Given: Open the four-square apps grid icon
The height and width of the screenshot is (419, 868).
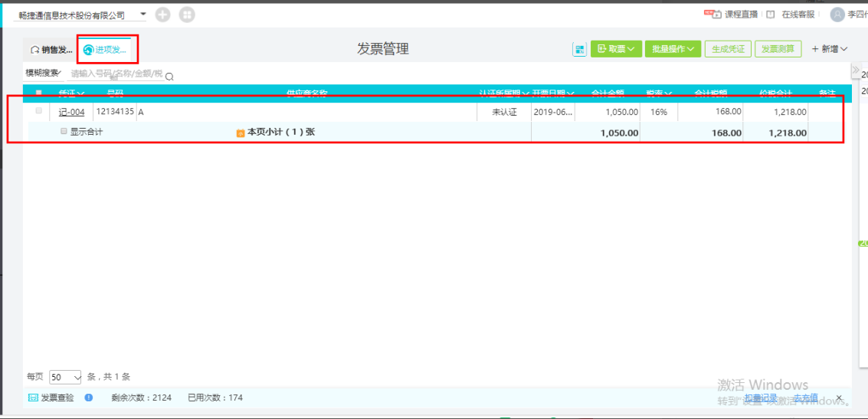Looking at the screenshot, I should pyautogui.click(x=187, y=15).
